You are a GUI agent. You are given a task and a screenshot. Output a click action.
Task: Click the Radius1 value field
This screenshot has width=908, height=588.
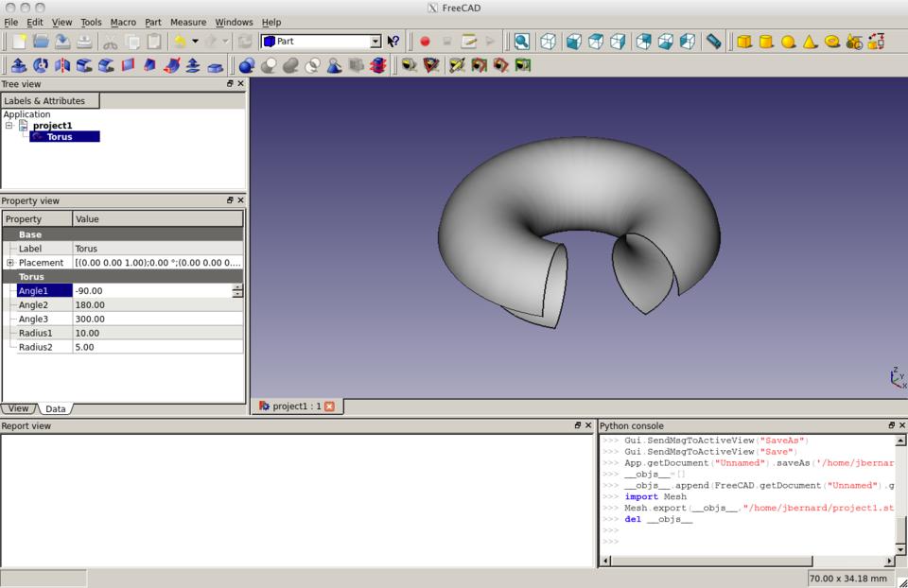pos(157,333)
